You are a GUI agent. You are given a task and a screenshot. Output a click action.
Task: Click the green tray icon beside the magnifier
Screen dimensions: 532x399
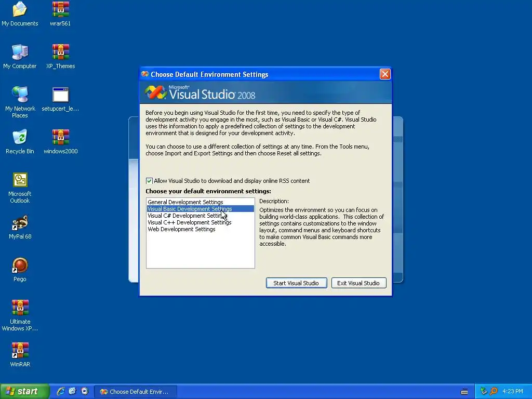click(x=484, y=392)
